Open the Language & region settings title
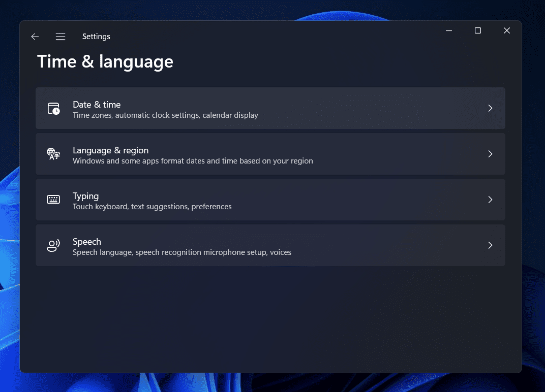 (110, 150)
